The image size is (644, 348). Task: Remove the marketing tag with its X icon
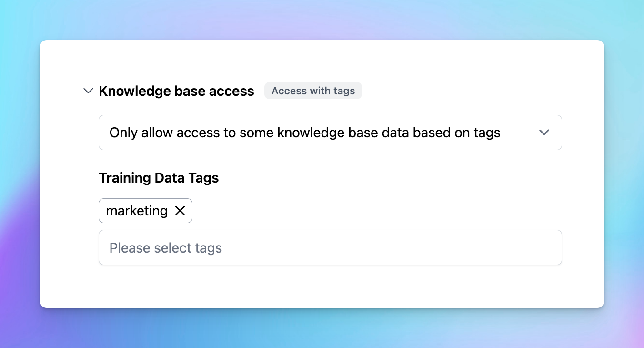[x=180, y=211]
